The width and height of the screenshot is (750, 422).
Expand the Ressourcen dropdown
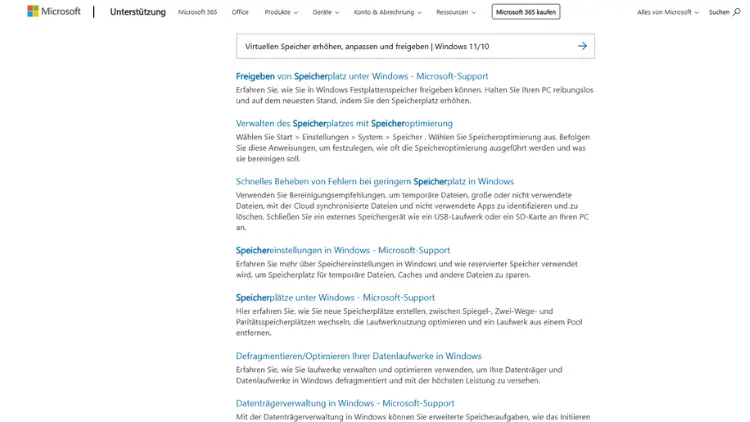click(x=456, y=12)
